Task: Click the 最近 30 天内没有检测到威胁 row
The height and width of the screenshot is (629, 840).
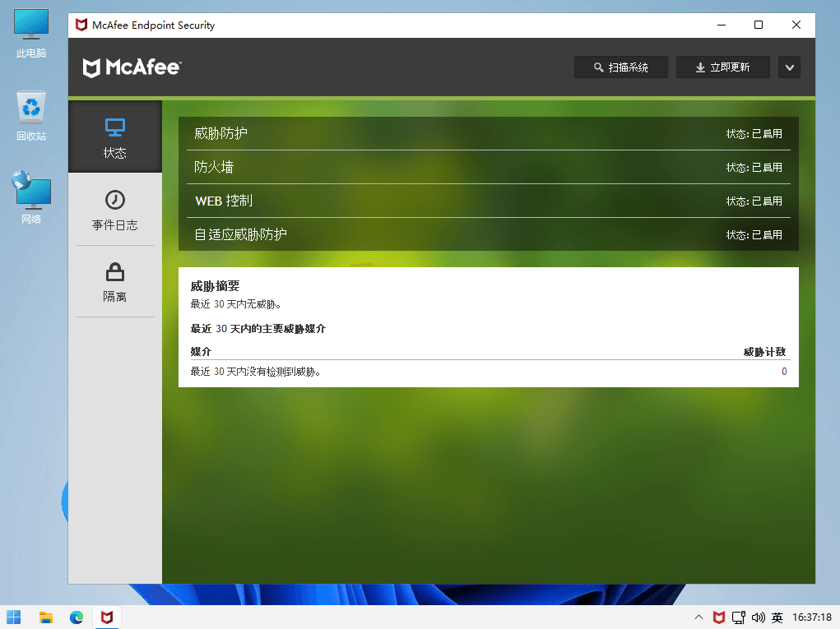Action: click(x=489, y=372)
